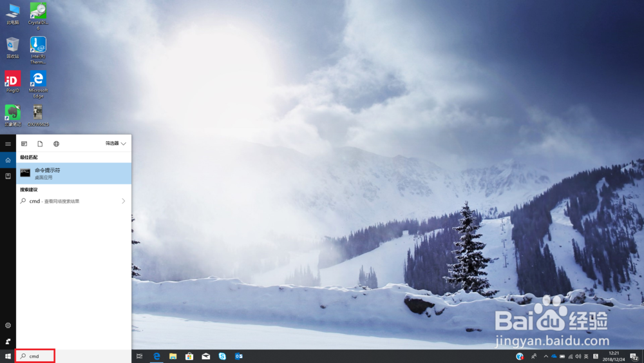Filter search results by documents
644x363 pixels.
(40, 144)
